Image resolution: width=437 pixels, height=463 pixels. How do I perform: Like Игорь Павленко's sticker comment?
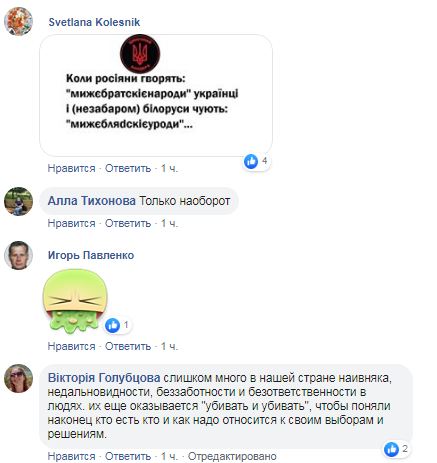coord(71,346)
